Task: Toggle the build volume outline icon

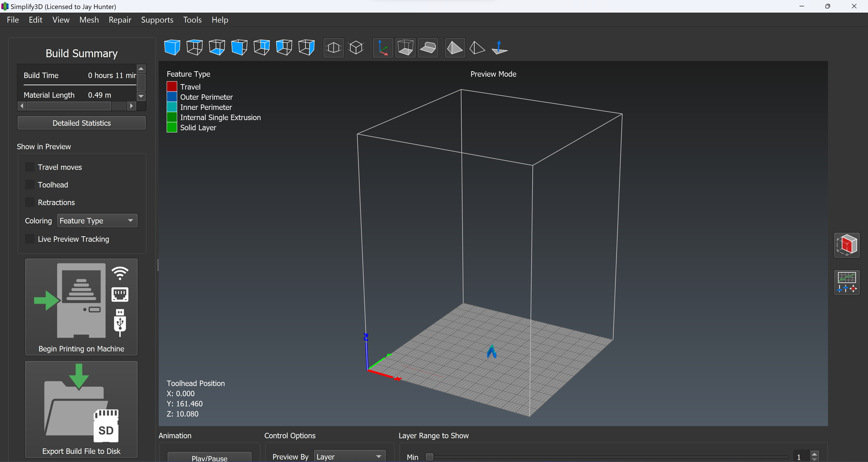Action: click(405, 48)
